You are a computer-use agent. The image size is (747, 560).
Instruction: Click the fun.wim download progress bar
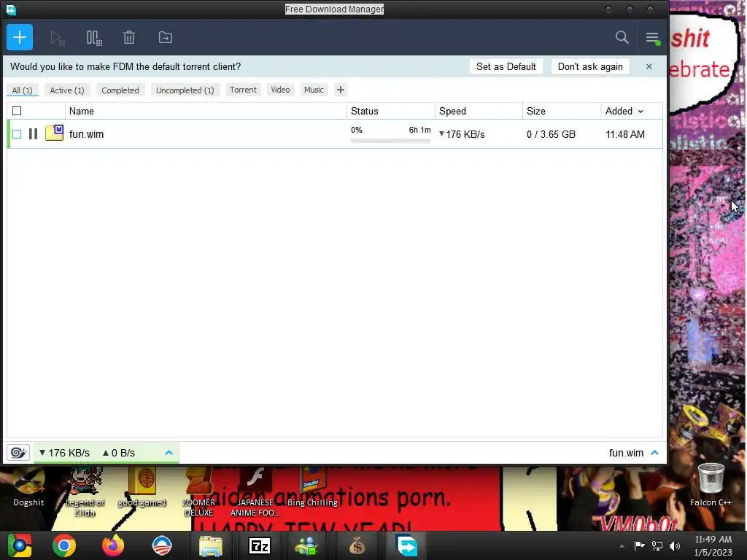point(391,141)
